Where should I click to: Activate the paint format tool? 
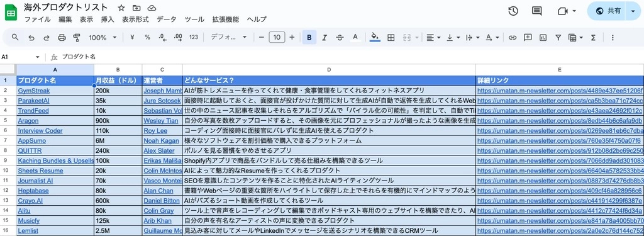(76, 37)
